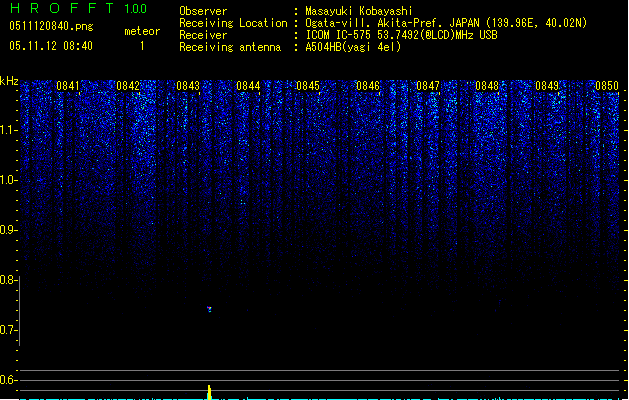This screenshot has width=629, height=400.
Task: Click the meteor count label
Action: [x=142, y=31]
